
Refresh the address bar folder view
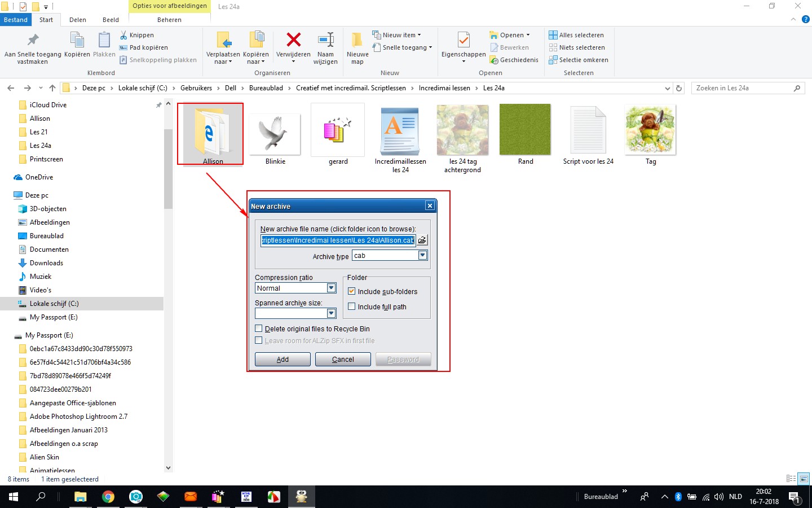[x=679, y=88]
